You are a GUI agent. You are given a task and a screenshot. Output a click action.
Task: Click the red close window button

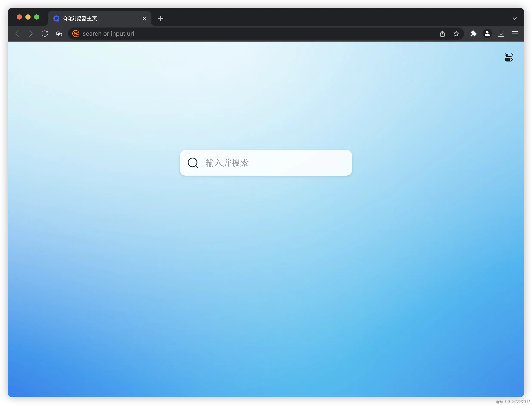click(19, 17)
